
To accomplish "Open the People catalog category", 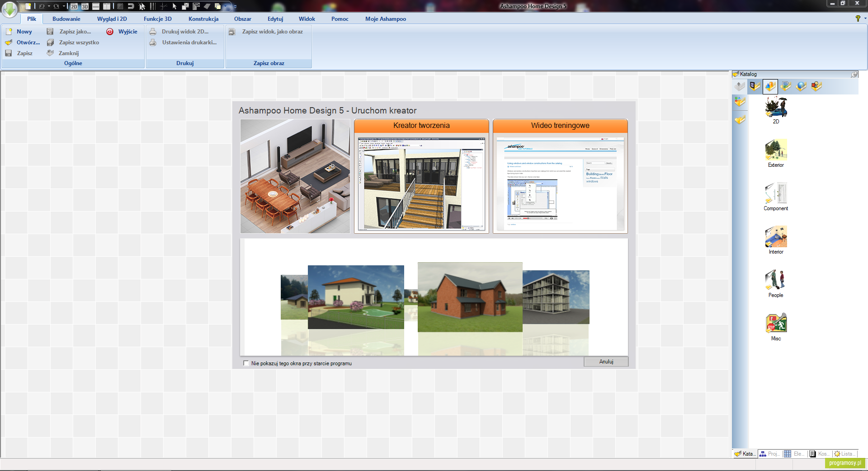I will pos(776,284).
